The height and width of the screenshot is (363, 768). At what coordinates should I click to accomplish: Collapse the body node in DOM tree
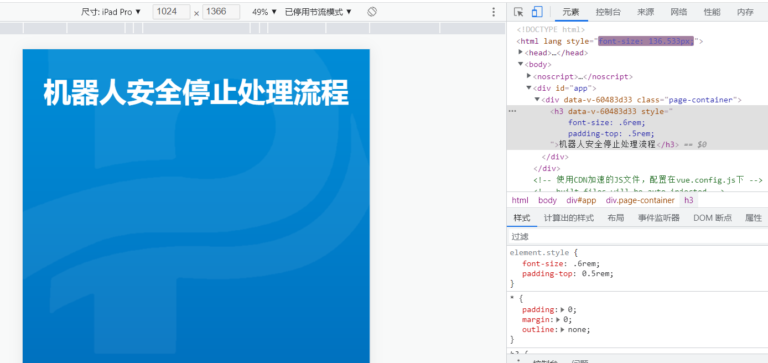point(521,64)
